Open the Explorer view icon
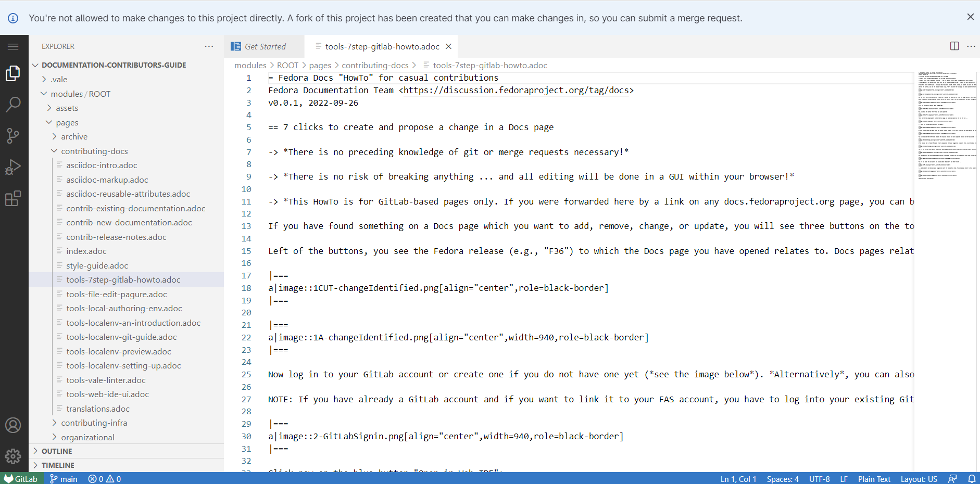The image size is (980, 484). coord(13,73)
